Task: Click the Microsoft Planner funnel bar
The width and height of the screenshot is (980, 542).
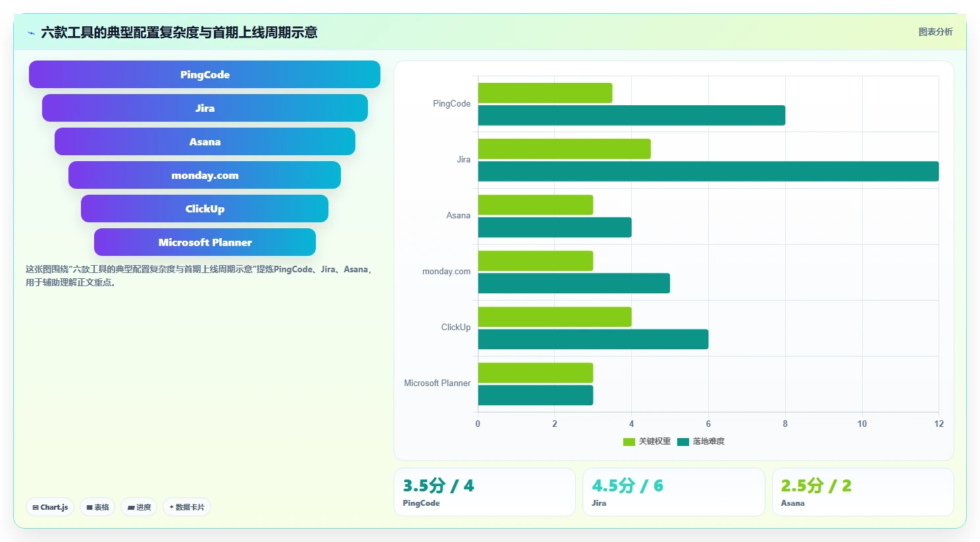Action: click(x=205, y=242)
